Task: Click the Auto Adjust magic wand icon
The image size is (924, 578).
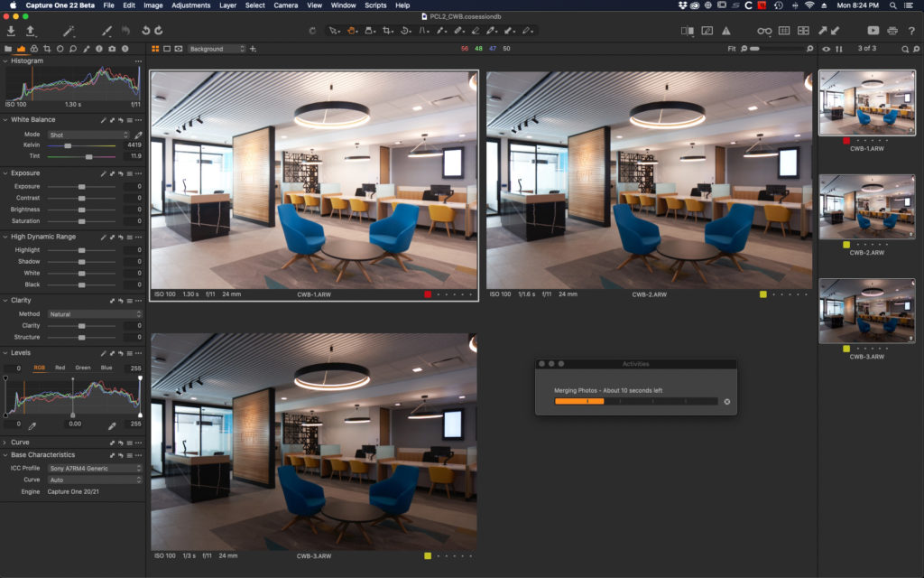Action: (69, 31)
